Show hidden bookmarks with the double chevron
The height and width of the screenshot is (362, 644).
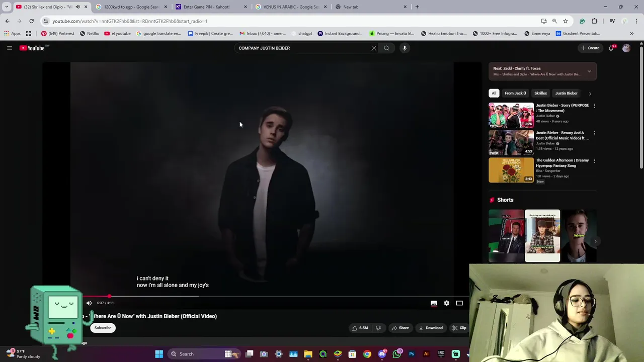[x=632, y=34]
